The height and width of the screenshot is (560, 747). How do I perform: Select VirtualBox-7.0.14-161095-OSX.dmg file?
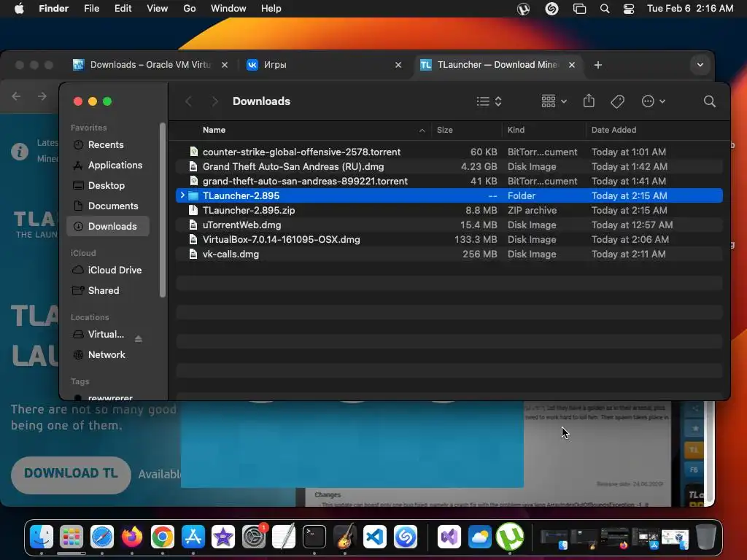click(x=449, y=239)
